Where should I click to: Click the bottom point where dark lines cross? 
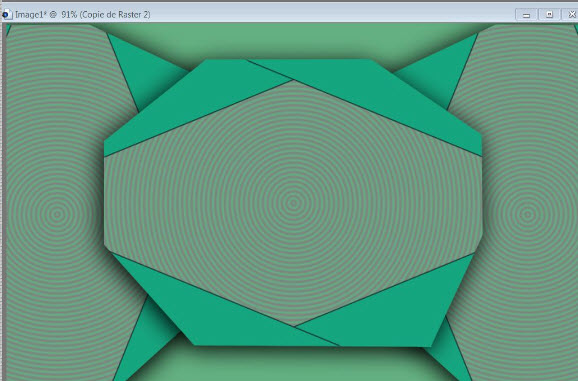coord(295,326)
